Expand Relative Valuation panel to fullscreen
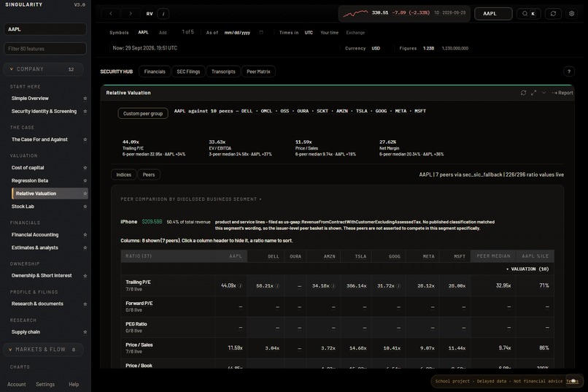 click(533, 93)
